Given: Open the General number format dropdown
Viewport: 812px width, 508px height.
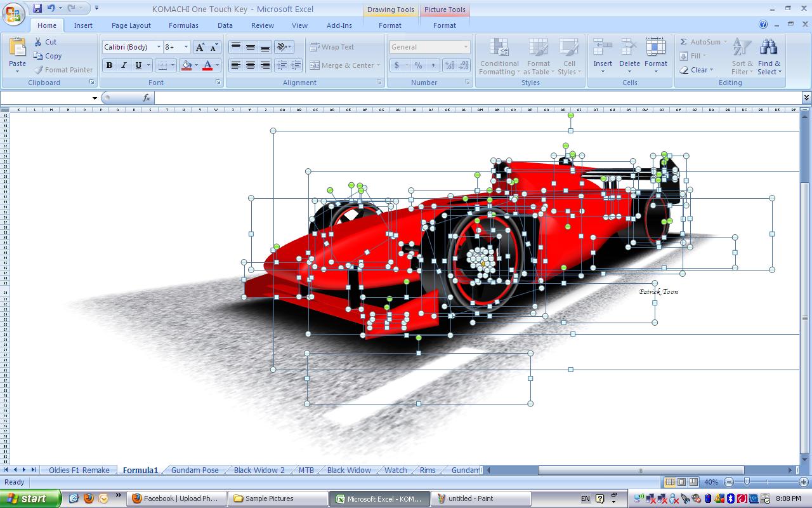Looking at the screenshot, I should pyautogui.click(x=465, y=46).
